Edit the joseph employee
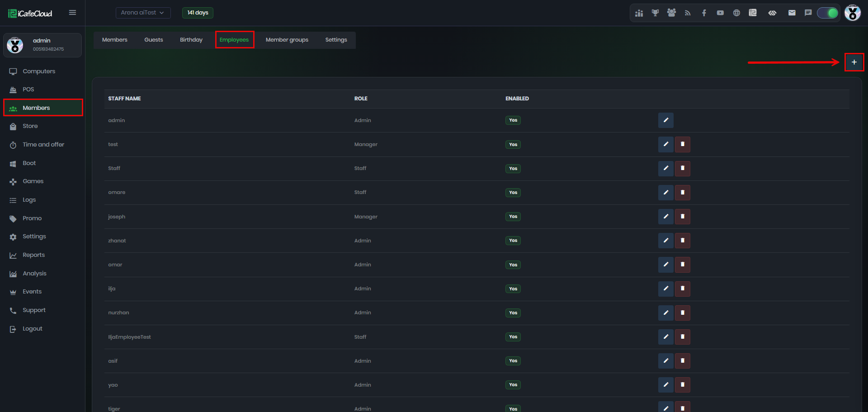 665,217
